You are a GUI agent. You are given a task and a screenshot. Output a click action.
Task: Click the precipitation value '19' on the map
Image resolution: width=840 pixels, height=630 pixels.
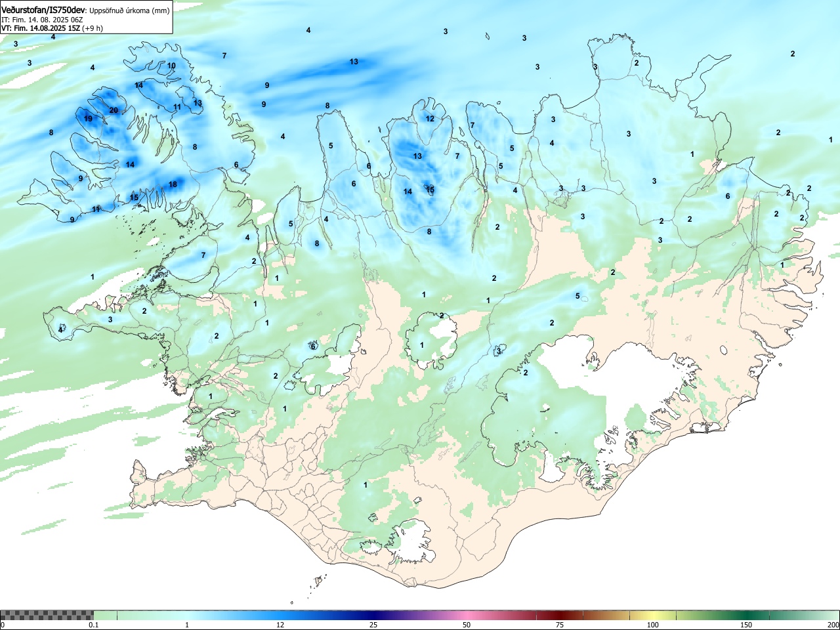[89, 119]
